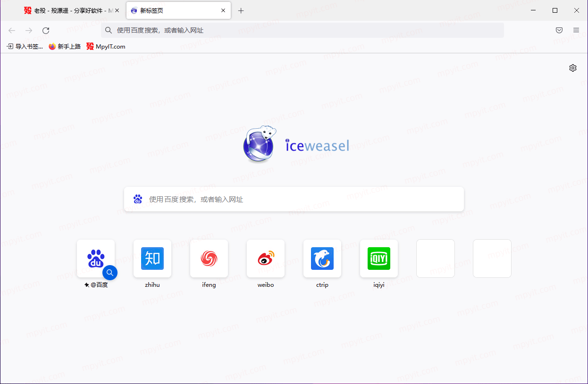Viewport: 588px width, 384px height.
Task: Select the 新标签页 tab
Action: [179, 10]
